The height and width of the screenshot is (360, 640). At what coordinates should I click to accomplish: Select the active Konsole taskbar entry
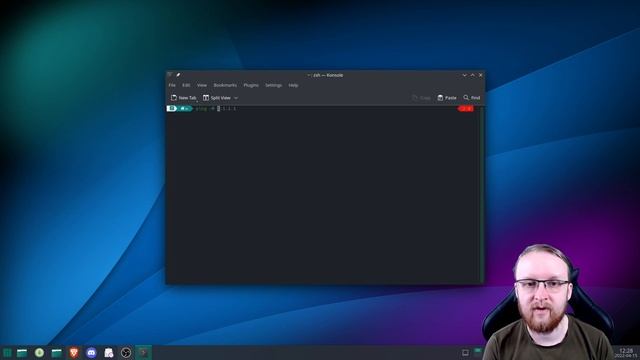[x=144, y=353]
